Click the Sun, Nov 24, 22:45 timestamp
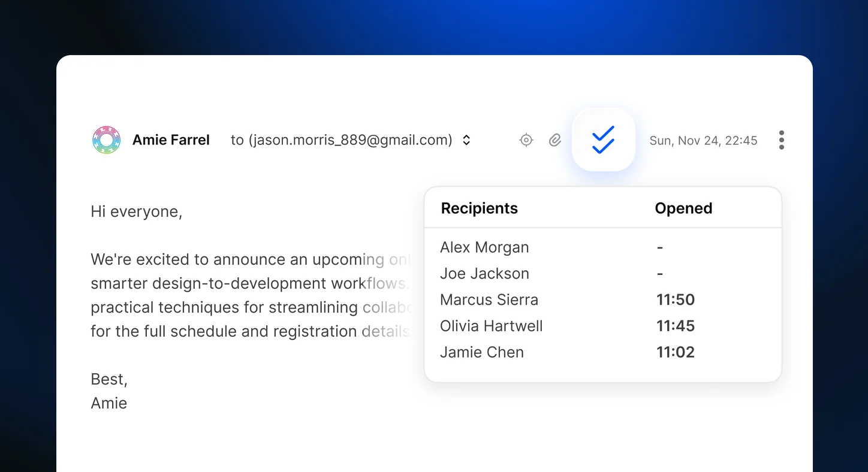The image size is (868, 472). (703, 141)
